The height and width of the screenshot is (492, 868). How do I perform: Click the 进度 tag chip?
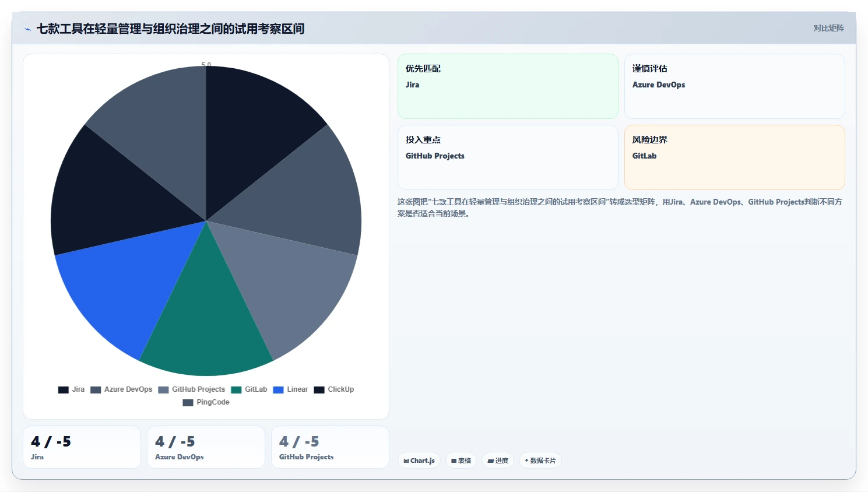pyautogui.click(x=498, y=461)
